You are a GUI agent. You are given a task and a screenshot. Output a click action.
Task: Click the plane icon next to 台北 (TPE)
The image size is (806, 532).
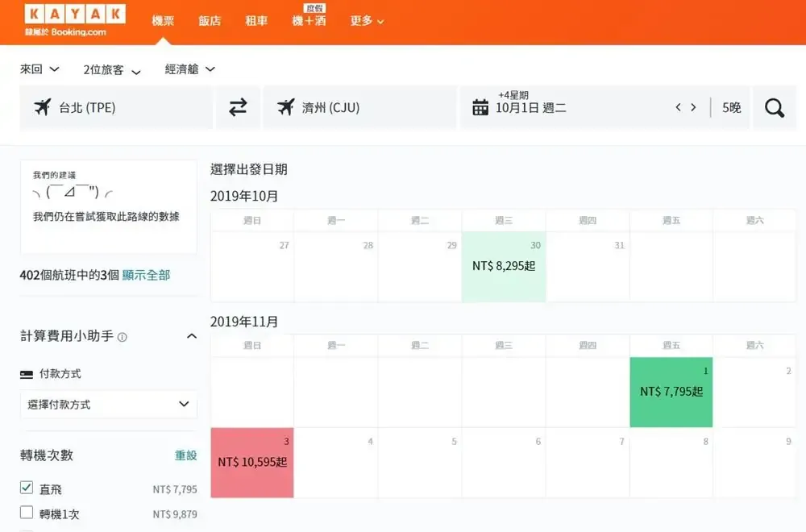click(x=43, y=107)
